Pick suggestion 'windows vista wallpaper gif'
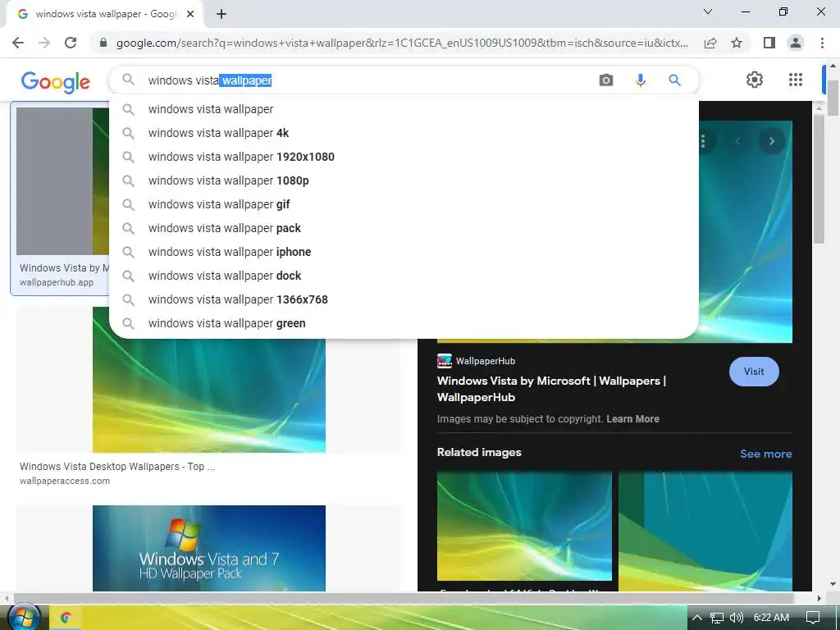The height and width of the screenshot is (630, 840). [404, 204]
